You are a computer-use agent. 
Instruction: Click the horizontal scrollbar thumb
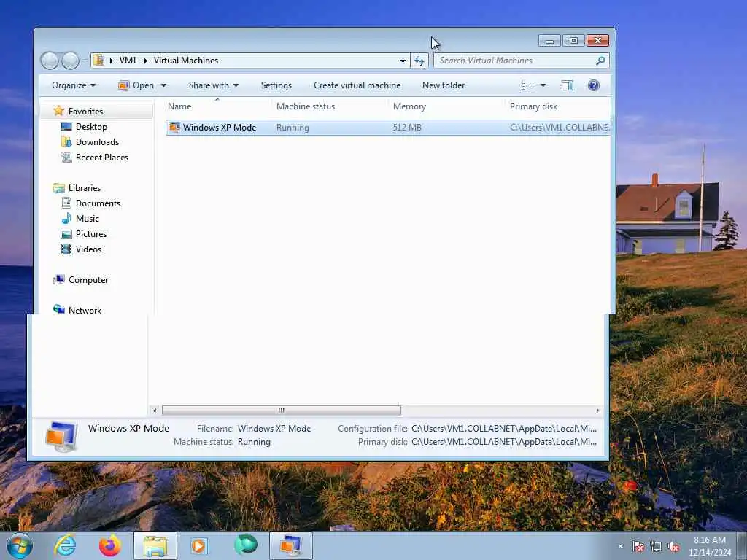pyautogui.click(x=281, y=410)
